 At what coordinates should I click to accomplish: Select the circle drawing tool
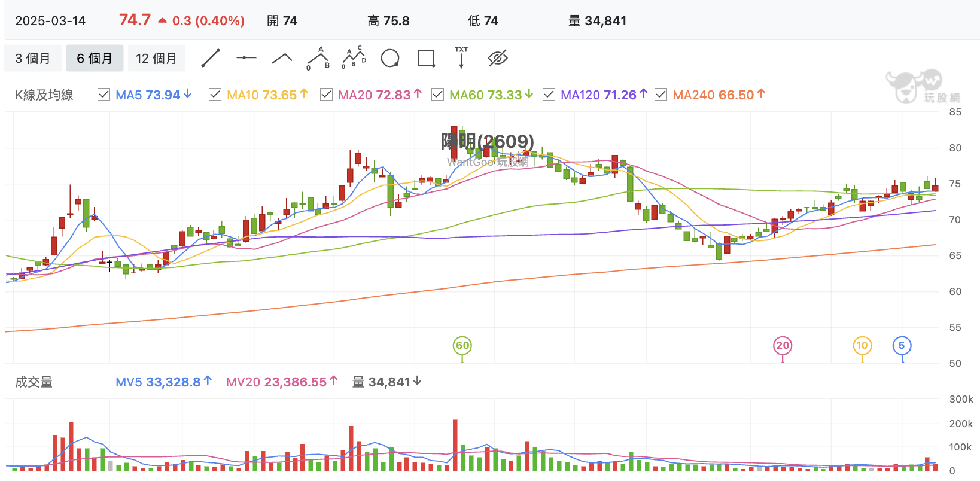(390, 59)
